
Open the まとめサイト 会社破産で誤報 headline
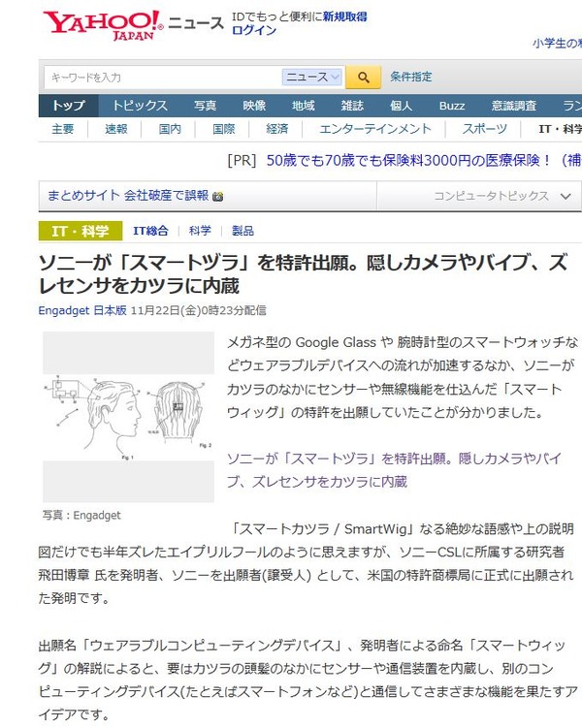(x=128, y=196)
